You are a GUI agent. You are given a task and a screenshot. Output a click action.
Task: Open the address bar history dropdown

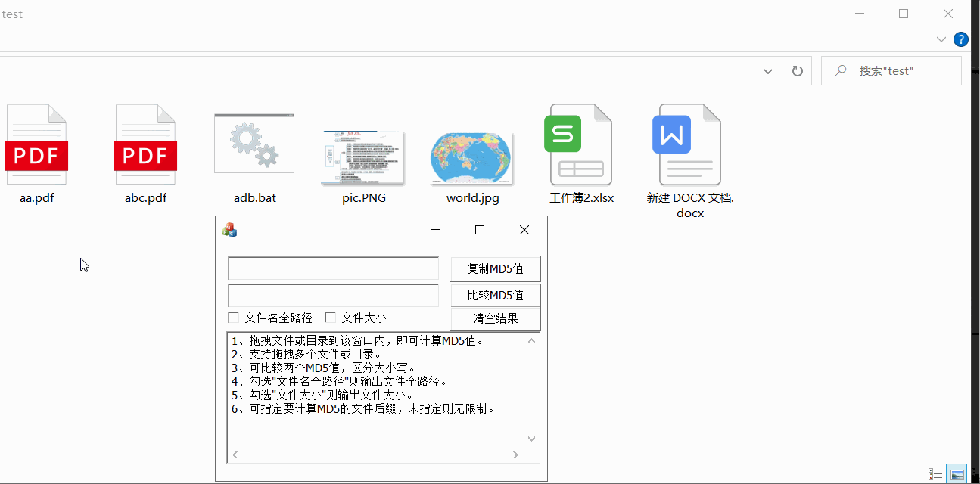coord(767,70)
